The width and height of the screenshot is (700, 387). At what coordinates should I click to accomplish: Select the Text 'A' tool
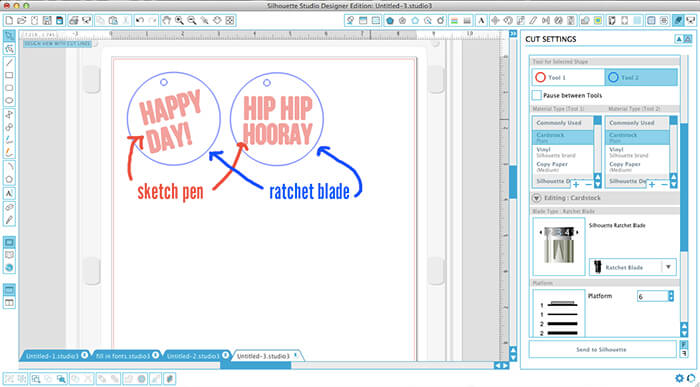(9, 193)
